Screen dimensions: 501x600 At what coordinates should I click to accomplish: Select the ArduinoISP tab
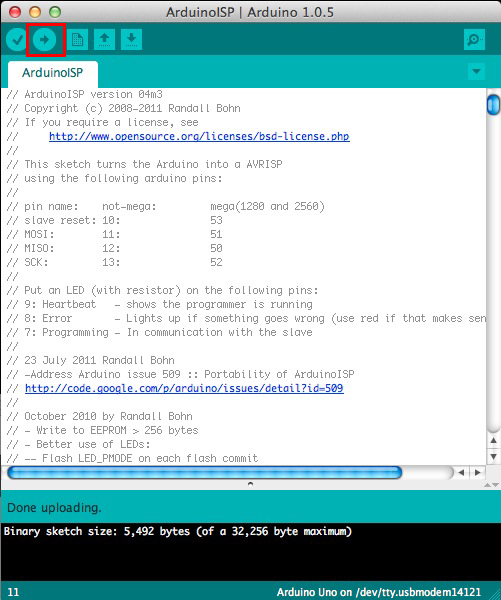pos(53,73)
